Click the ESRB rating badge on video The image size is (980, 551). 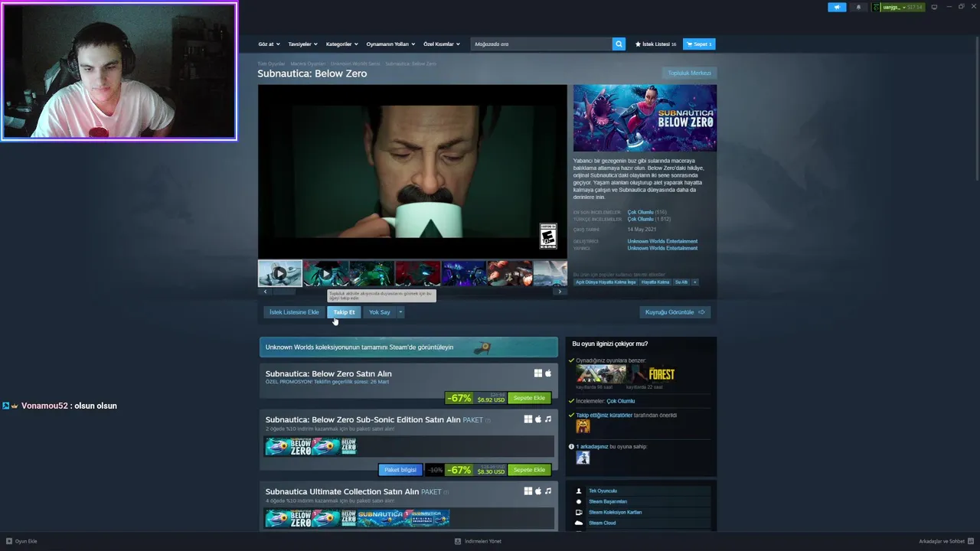(x=548, y=236)
